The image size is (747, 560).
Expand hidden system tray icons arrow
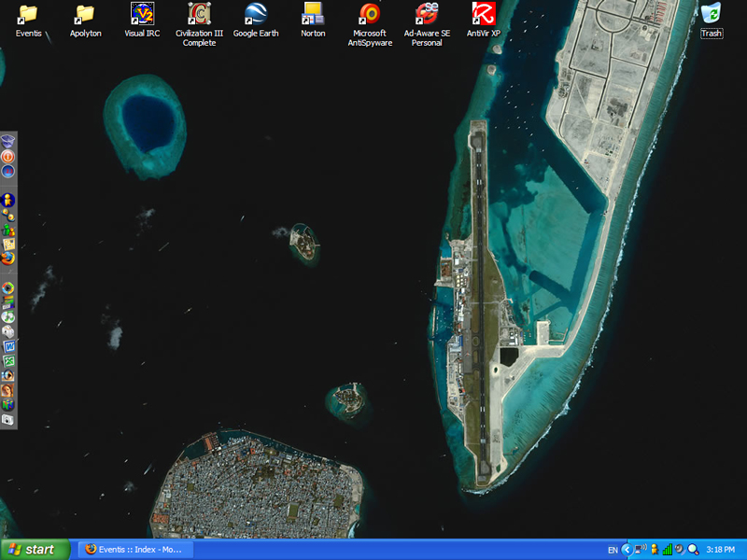pyautogui.click(x=627, y=550)
